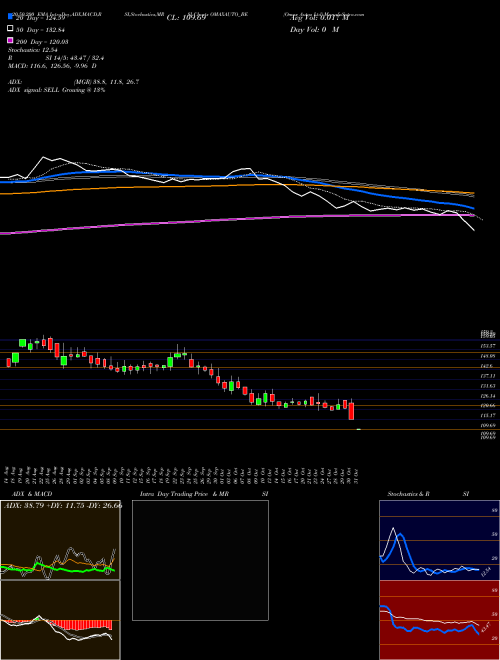This screenshot has width=500, height=660.
Task: Click the 'Avg Vol: 0.017 M' label
Action: tap(319, 18)
